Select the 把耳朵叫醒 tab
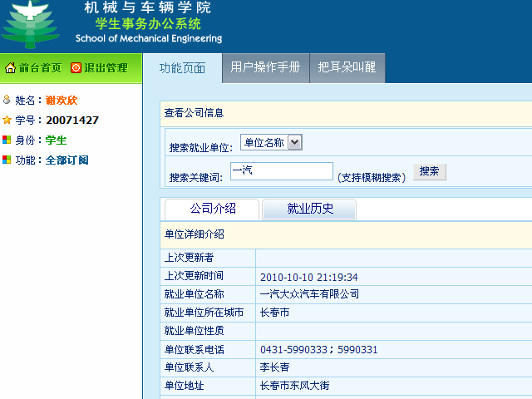This screenshot has width=532, height=399. point(347,68)
